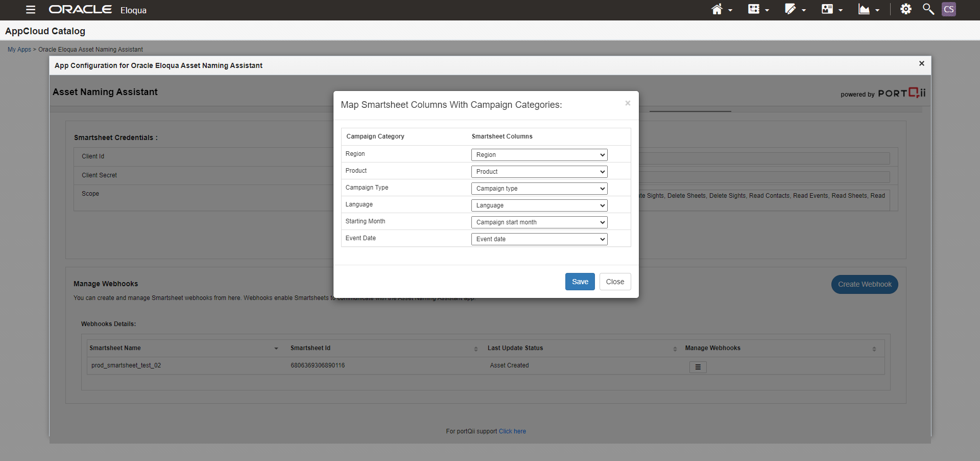980x461 pixels.
Task: Expand the Region Smartsheet column dropdown
Action: point(539,155)
